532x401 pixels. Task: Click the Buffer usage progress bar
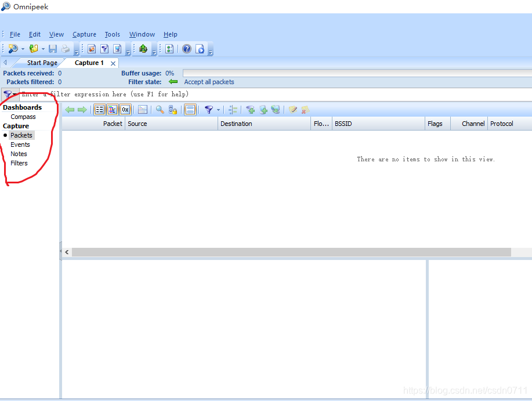tap(357, 73)
